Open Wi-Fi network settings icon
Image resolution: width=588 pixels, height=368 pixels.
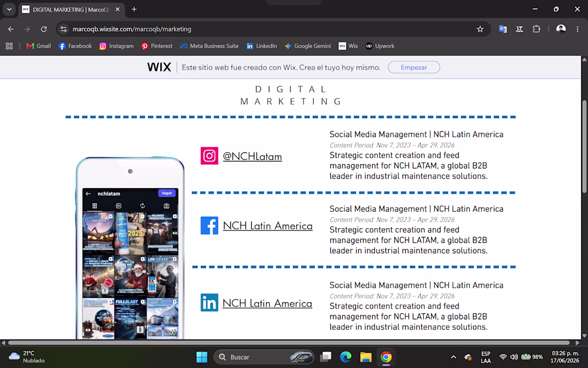(x=503, y=357)
